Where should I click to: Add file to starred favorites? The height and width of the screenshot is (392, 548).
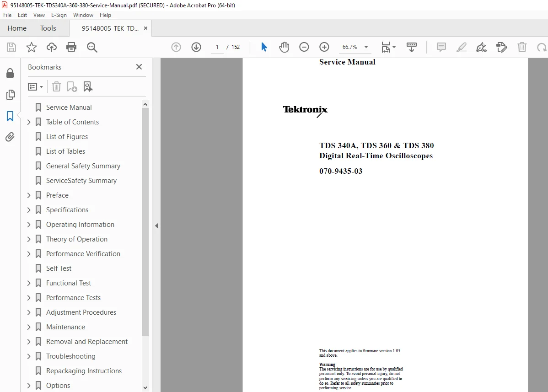tap(32, 47)
